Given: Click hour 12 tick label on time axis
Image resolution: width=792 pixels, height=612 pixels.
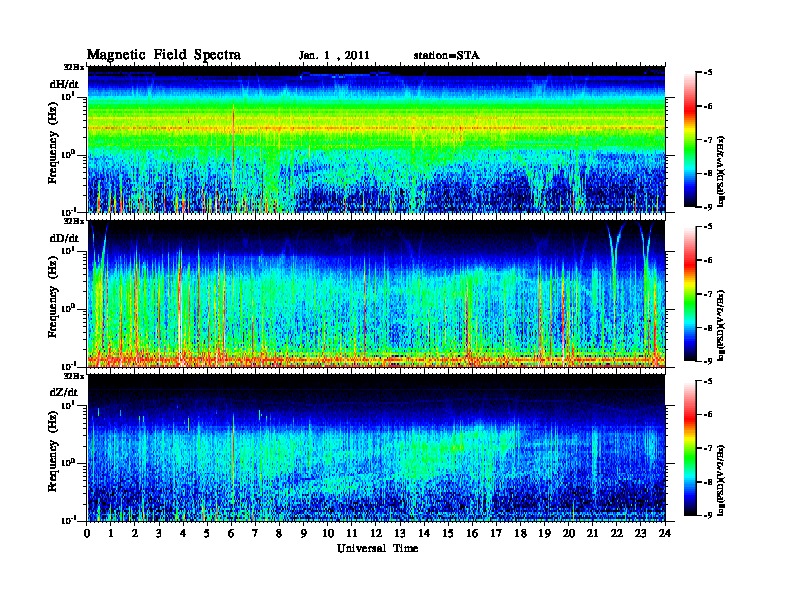Looking at the screenshot, I should [376, 533].
